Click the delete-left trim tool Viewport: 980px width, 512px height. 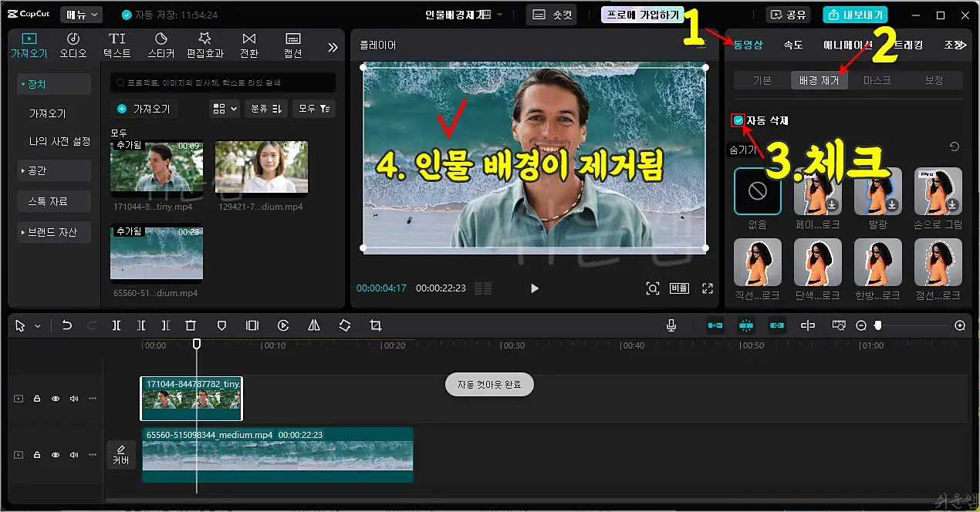(141, 326)
